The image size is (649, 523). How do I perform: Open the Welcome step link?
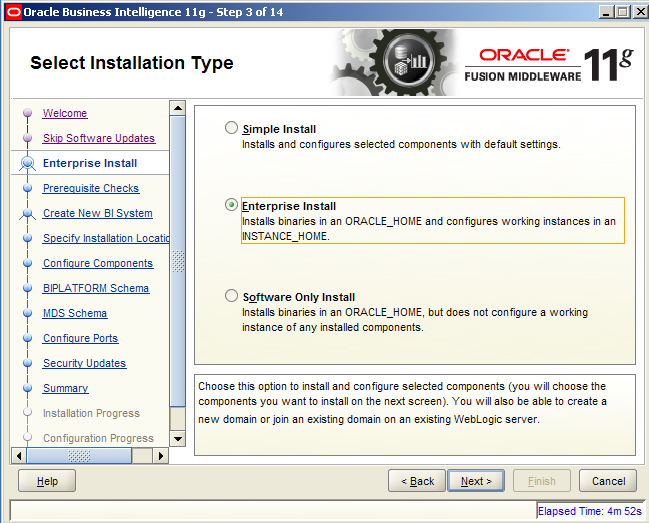tap(65, 113)
